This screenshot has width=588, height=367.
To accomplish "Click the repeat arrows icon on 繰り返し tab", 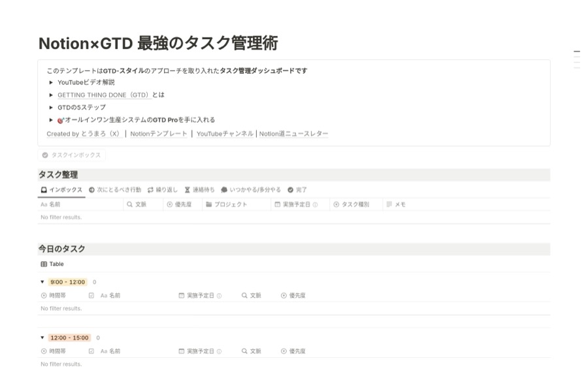I will 150,190.
